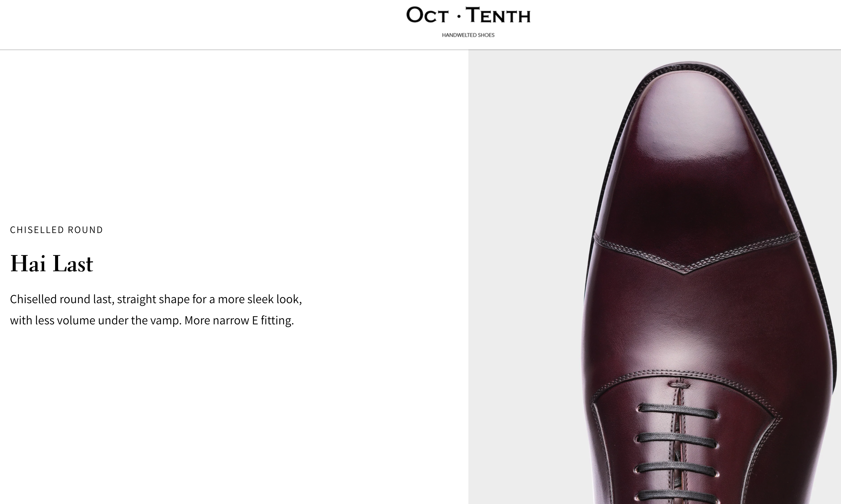Image resolution: width=841 pixels, height=504 pixels.
Task: Click the sentence 'More narrow E fitting.'
Action: [239, 320]
